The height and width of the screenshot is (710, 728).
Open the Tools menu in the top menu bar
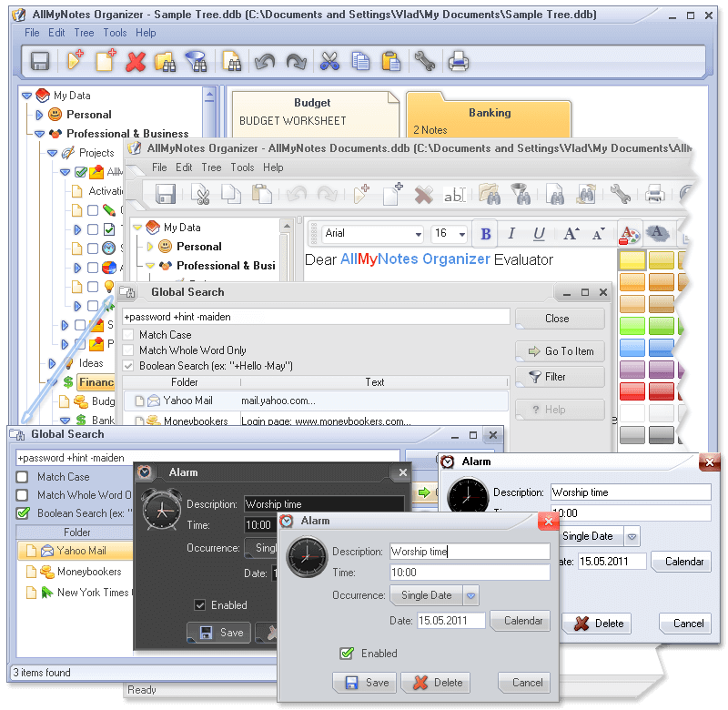point(115,33)
